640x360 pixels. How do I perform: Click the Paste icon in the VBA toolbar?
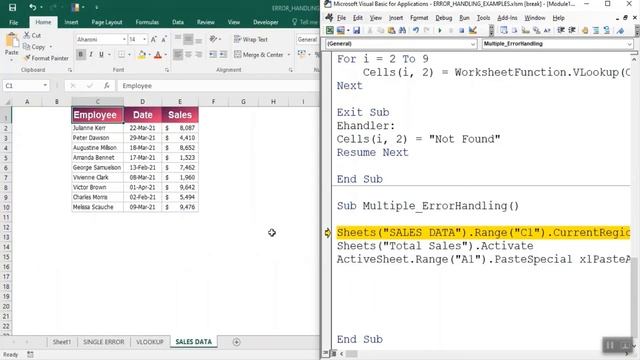(x=391, y=30)
